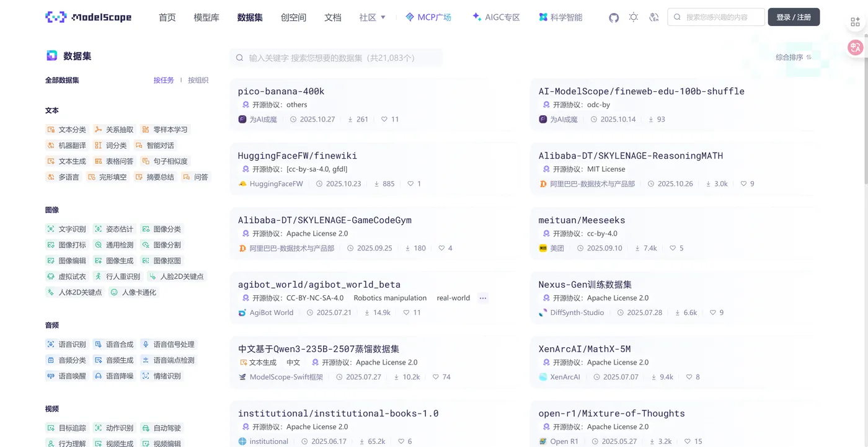Screen dimensions: 868x447
Task: Click the ModelScope logo
Action: coord(89,17)
